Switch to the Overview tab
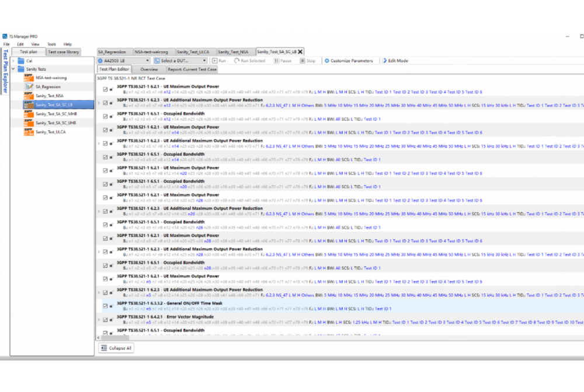The width and height of the screenshot is (584, 392). coord(149,69)
